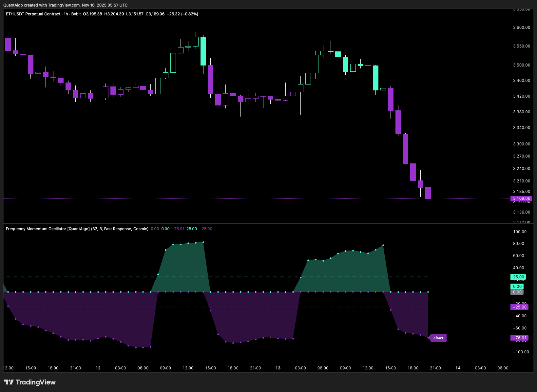This screenshot has width=537, height=392.
Task: Click the −100.00 oscillator scale label
Action: coord(521,352)
